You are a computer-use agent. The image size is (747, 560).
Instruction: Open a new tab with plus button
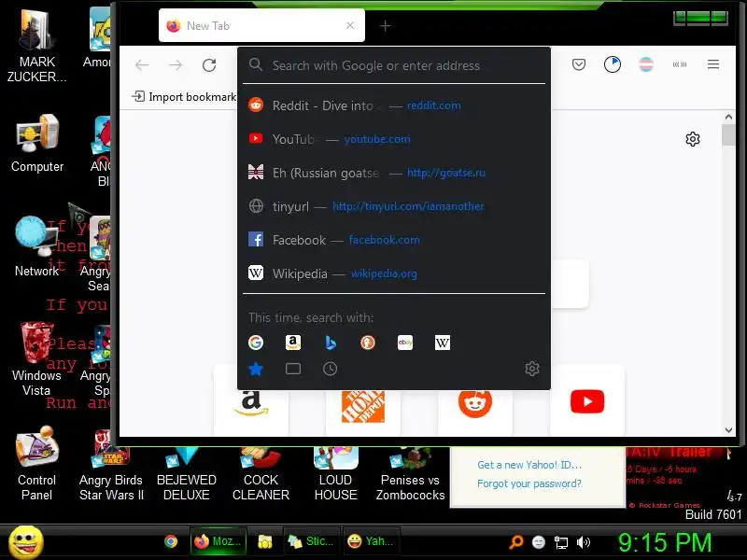(x=385, y=26)
